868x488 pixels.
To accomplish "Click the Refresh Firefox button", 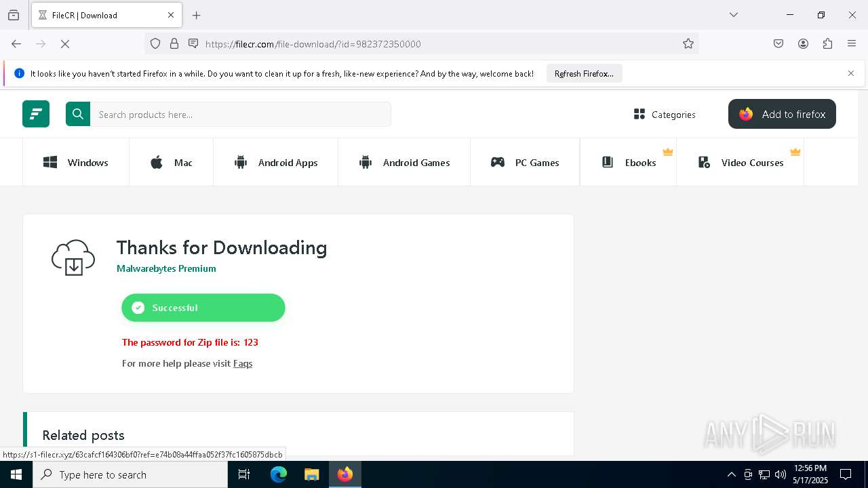I will 584,74.
